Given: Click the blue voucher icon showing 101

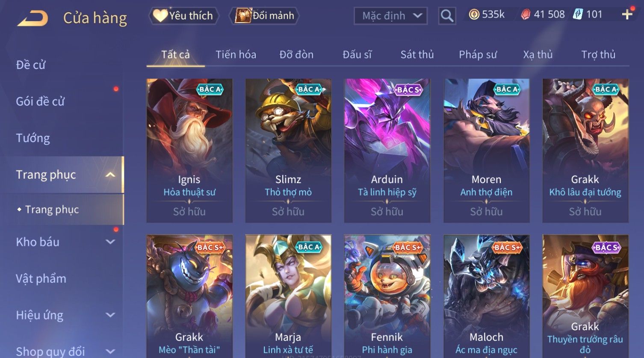Looking at the screenshot, I should click(578, 15).
